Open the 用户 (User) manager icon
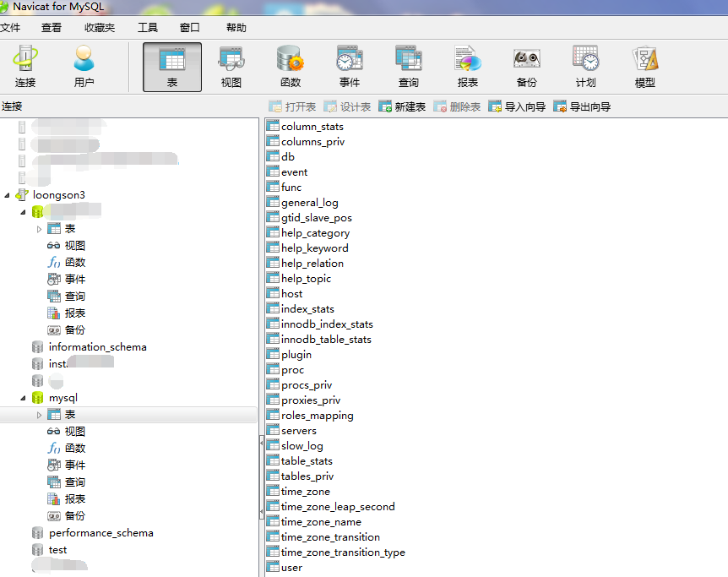 point(84,67)
